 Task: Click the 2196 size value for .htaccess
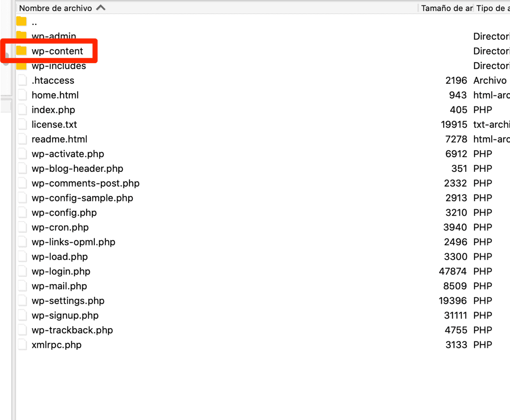[456, 80]
